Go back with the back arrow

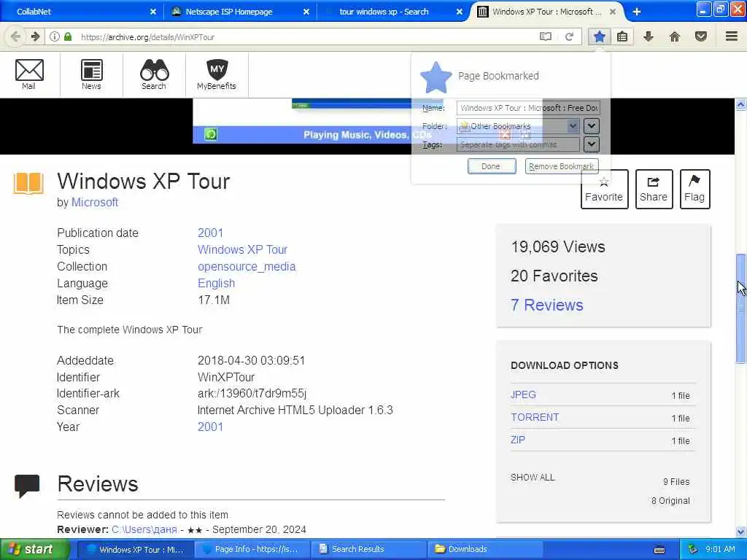tap(15, 36)
